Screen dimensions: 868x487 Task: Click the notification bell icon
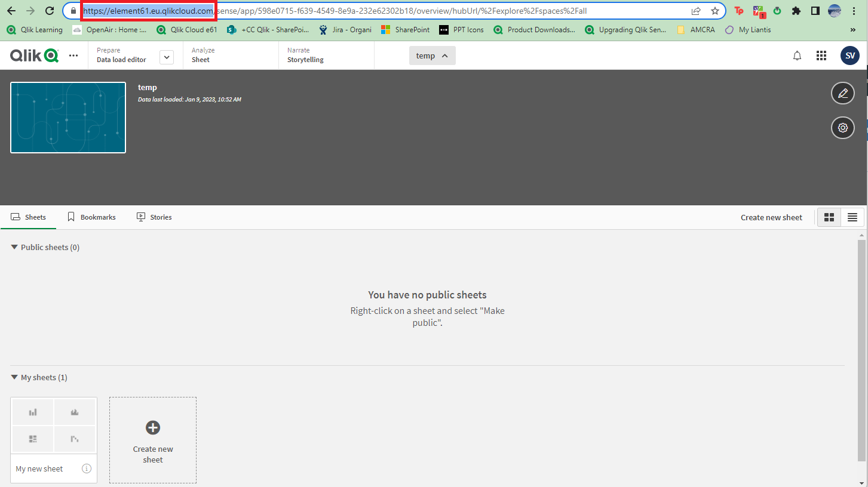point(797,55)
